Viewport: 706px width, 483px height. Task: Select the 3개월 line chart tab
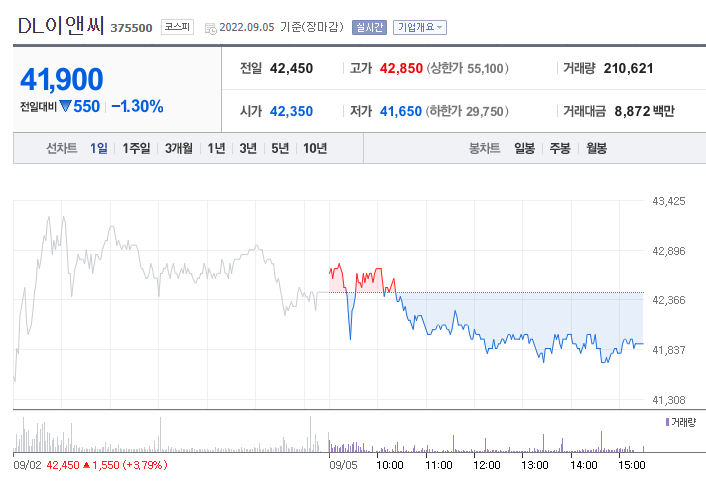(x=178, y=148)
